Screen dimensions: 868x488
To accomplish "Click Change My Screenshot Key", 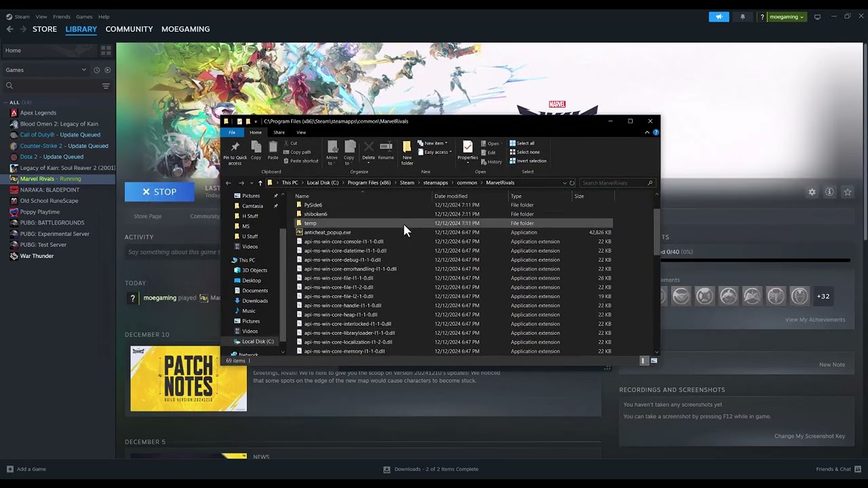I will point(810,436).
